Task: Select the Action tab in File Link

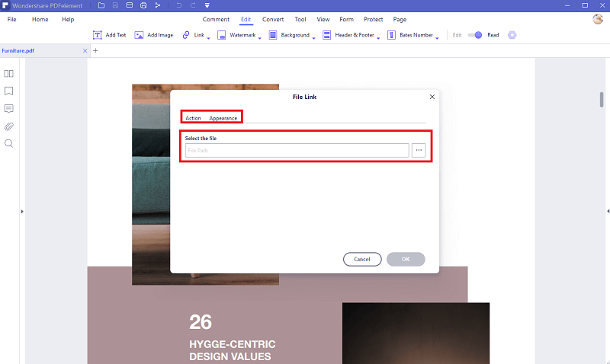Action: click(x=193, y=118)
